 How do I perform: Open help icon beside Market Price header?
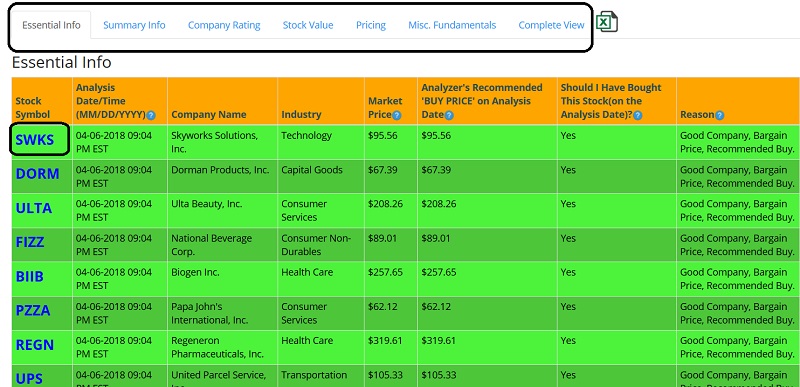click(397, 115)
